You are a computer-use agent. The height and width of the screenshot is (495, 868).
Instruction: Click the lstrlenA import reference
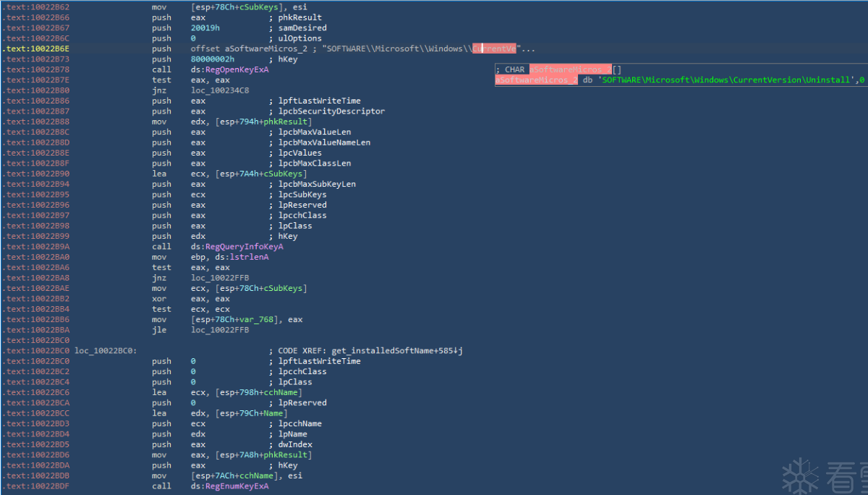tap(251, 257)
